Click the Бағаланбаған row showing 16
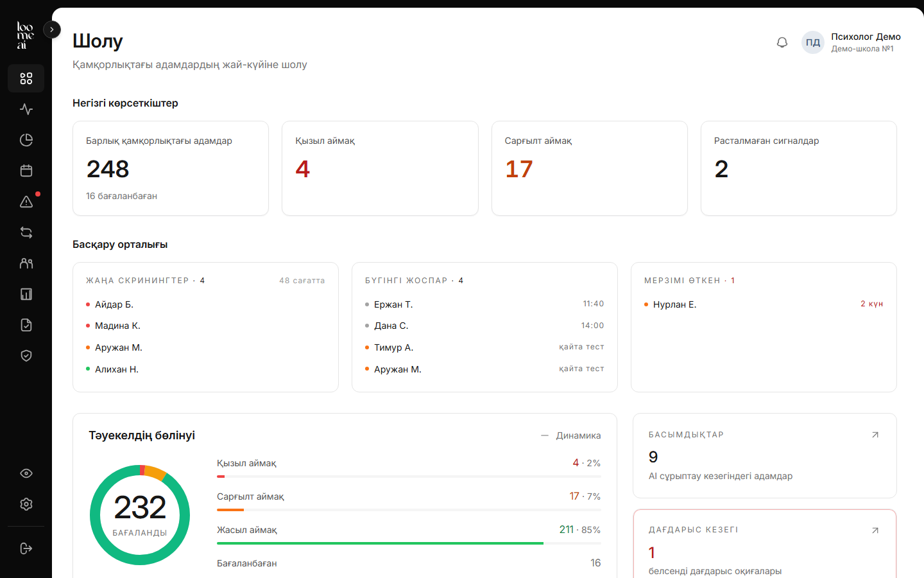This screenshot has width=924, height=578. [409, 563]
